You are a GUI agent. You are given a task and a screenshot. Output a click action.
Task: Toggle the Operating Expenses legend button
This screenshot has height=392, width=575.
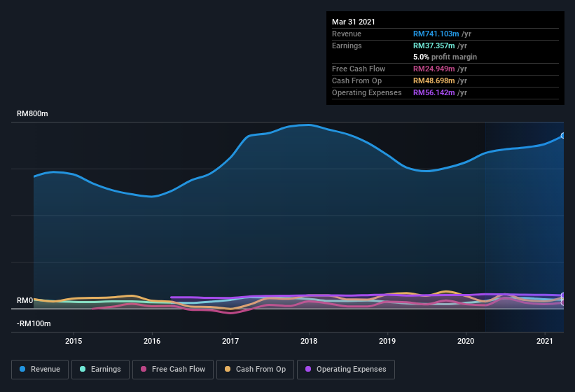tap(346, 370)
